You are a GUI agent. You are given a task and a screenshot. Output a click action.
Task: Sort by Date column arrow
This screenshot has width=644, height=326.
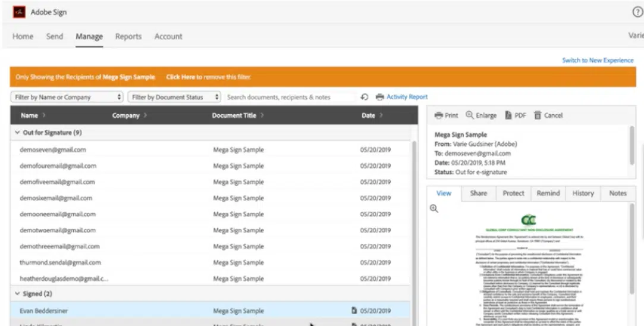(381, 115)
